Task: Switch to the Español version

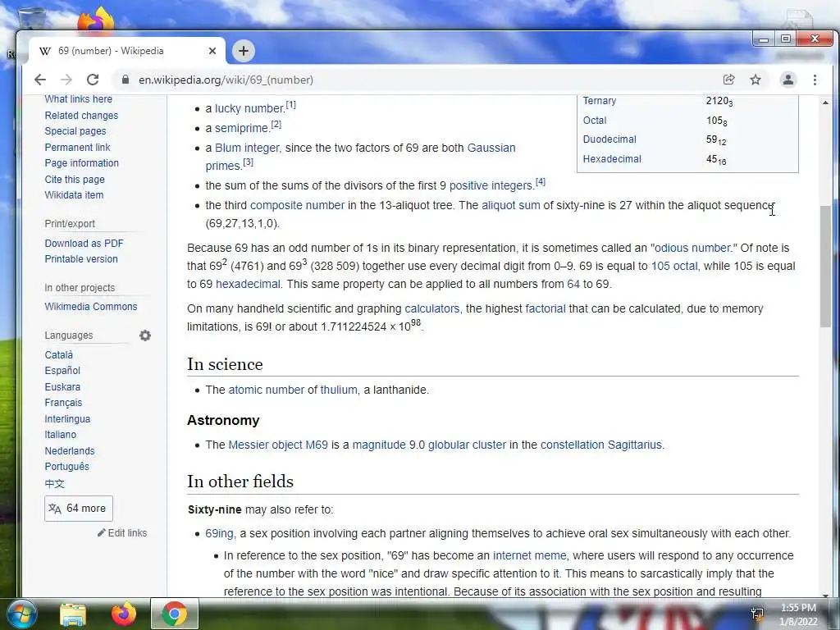Action: [x=62, y=371]
